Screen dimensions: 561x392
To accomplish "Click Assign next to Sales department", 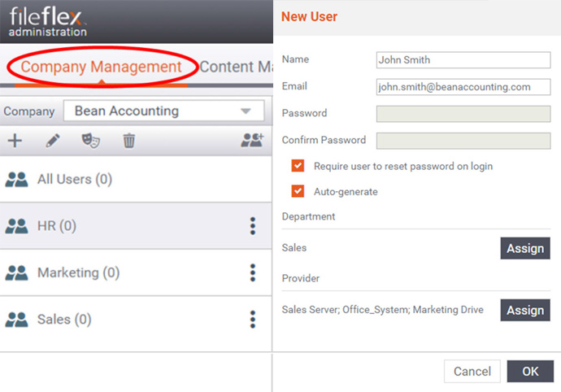I will point(525,248).
